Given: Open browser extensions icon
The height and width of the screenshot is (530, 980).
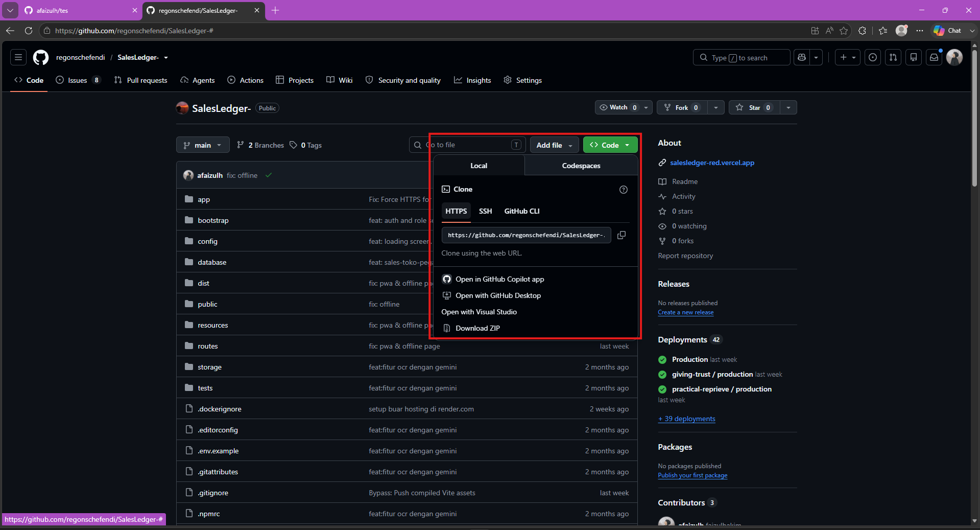Looking at the screenshot, I should [863, 31].
